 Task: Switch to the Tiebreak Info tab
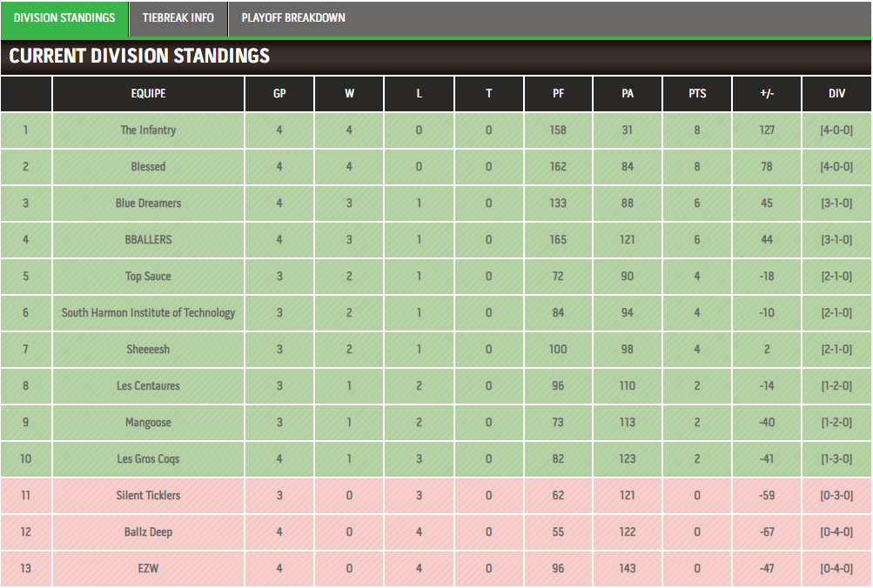[178, 18]
